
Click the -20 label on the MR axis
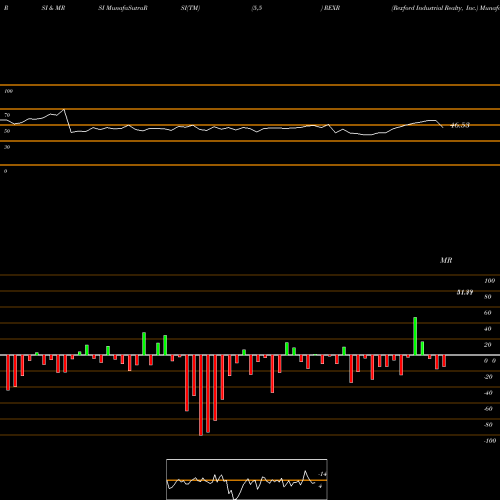point(488,377)
